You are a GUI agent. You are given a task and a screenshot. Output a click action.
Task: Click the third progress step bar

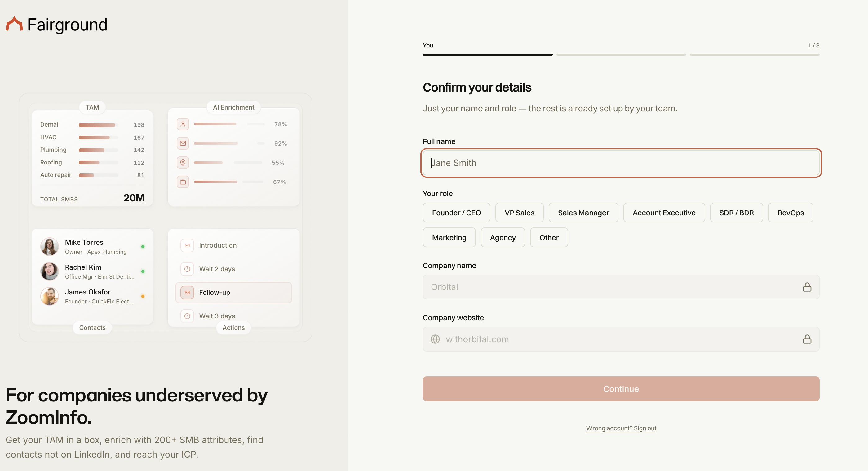[x=755, y=54]
